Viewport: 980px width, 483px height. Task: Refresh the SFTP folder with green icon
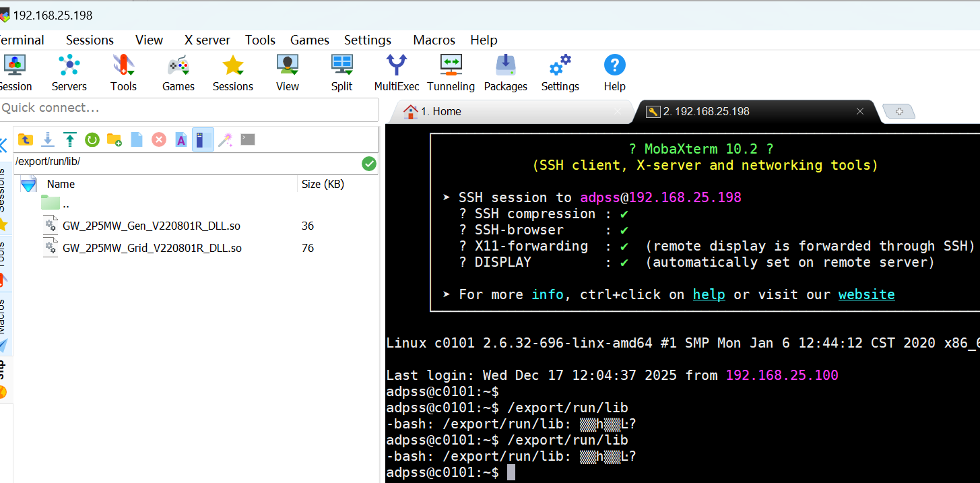tap(92, 139)
